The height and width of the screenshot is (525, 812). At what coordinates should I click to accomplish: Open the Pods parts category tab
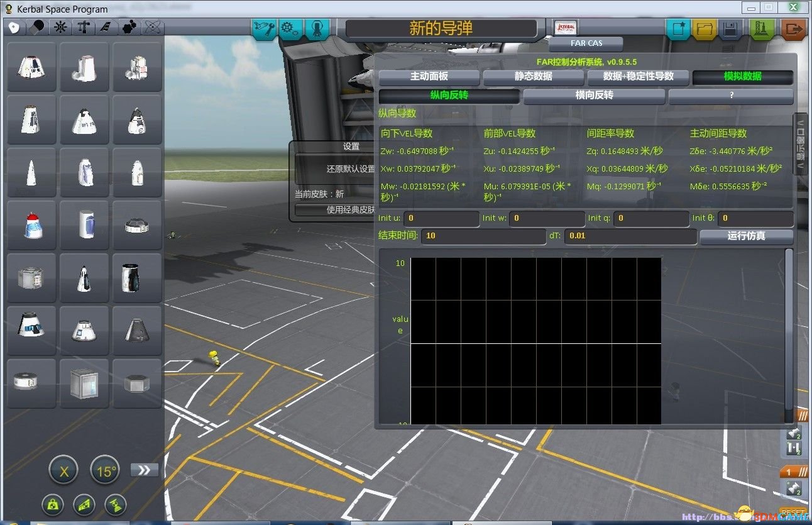[14, 27]
